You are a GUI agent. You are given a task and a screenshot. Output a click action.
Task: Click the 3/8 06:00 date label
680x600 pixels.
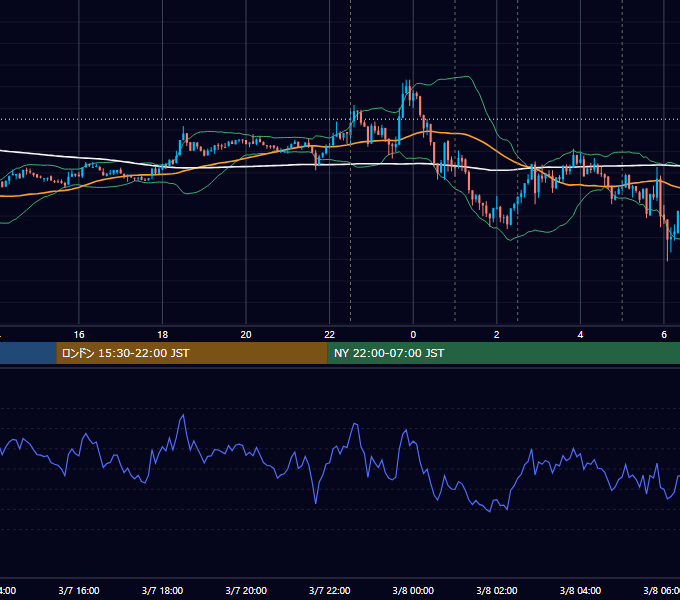point(662,590)
